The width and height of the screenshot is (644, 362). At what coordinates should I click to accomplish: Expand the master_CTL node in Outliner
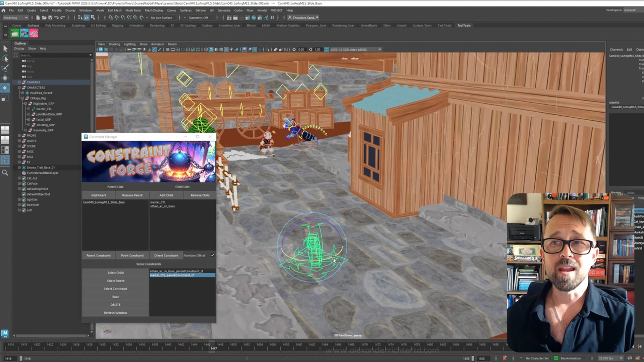coord(29,109)
